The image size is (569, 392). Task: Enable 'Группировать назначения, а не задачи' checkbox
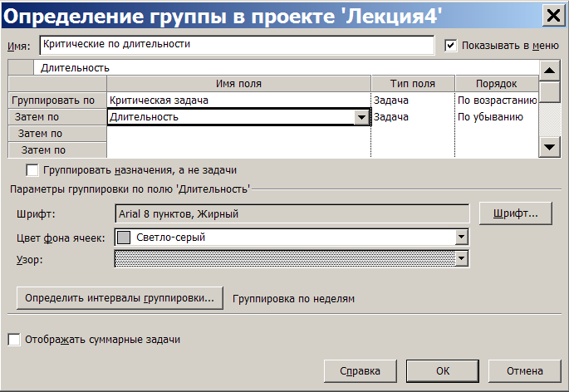coord(32,170)
